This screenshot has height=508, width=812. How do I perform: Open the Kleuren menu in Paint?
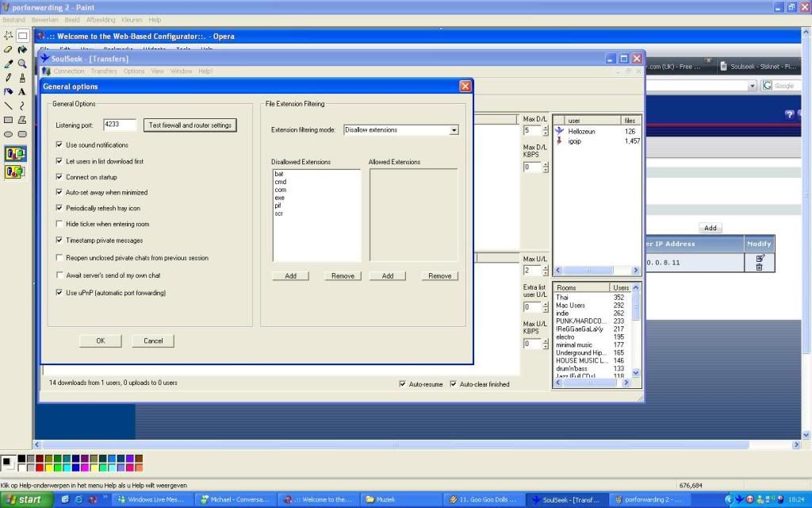[x=132, y=20]
